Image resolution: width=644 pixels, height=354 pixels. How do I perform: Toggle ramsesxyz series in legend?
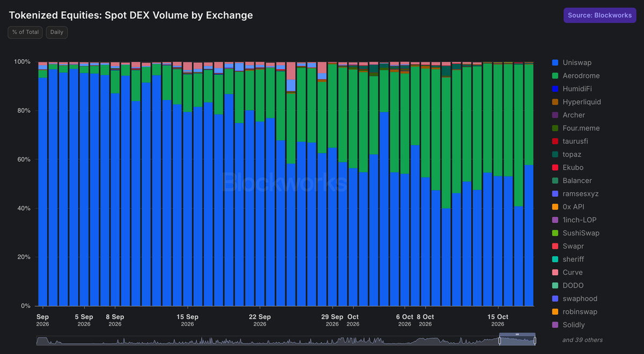click(575, 194)
